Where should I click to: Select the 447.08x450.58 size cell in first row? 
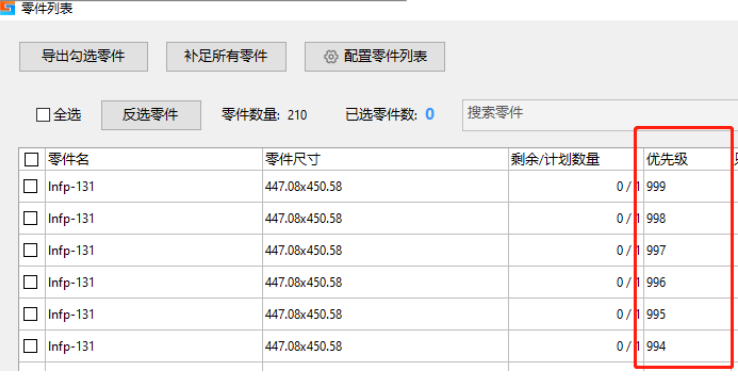click(x=385, y=187)
